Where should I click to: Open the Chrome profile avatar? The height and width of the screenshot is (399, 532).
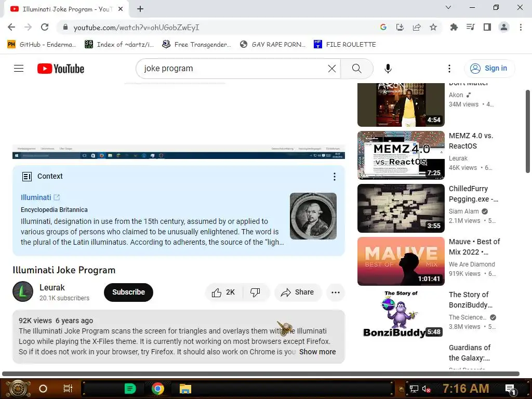(x=504, y=27)
